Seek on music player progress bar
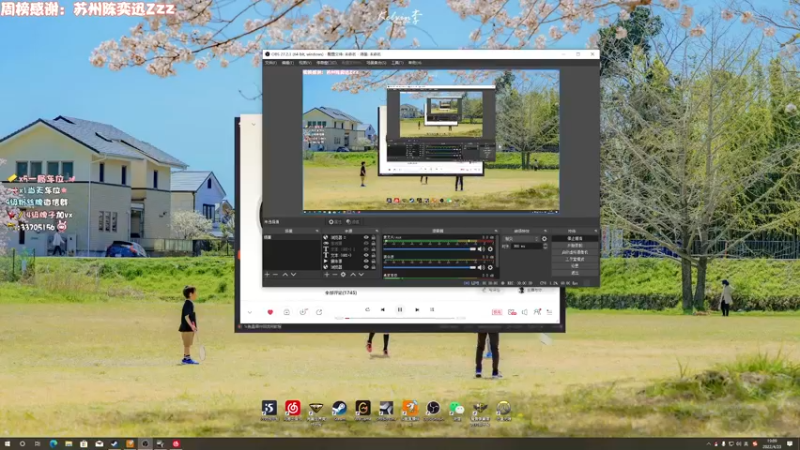 [x=400, y=318]
